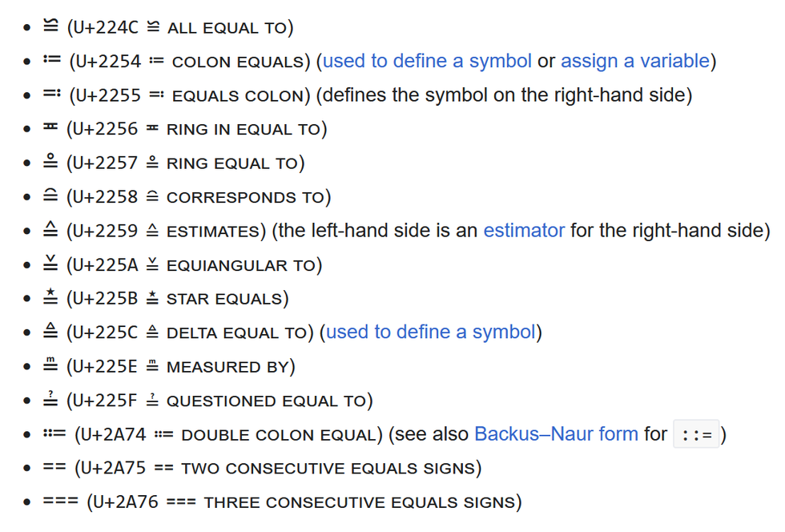Click the leading star equals symbol
The image size is (785, 532).
(x=50, y=296)
